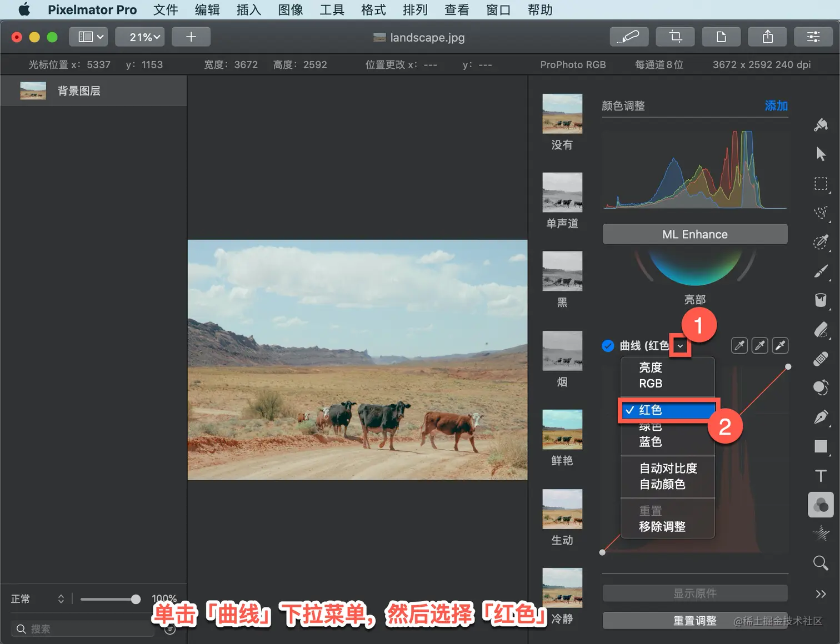Pick black point with the first eyedropper
Image resolution: width=840 pixels, height=644 pixels.
739,346
